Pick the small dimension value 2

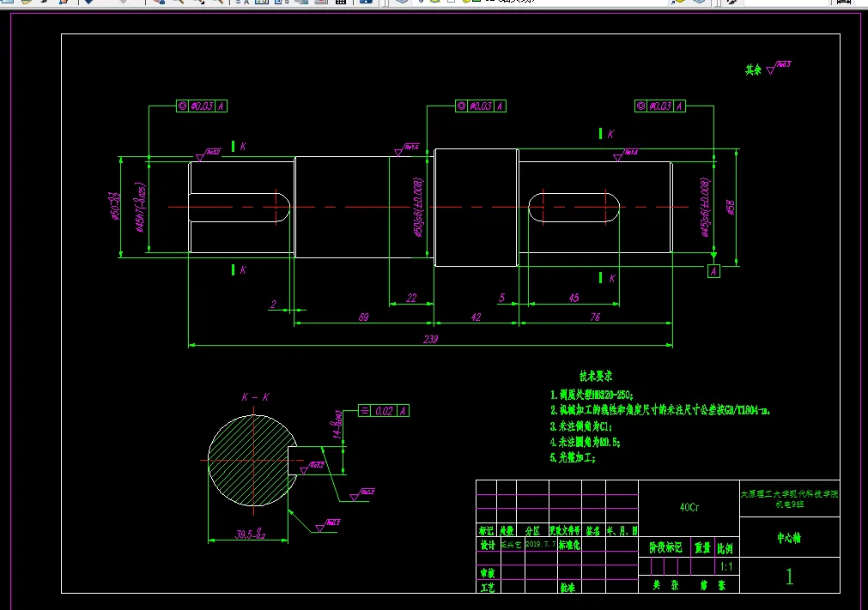pyautogui.click(x=273, y=305)
